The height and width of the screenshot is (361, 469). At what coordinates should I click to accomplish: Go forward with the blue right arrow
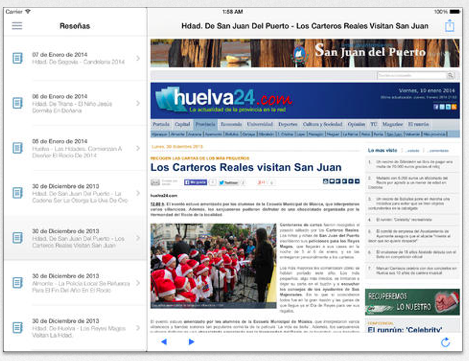click(191, 342)
